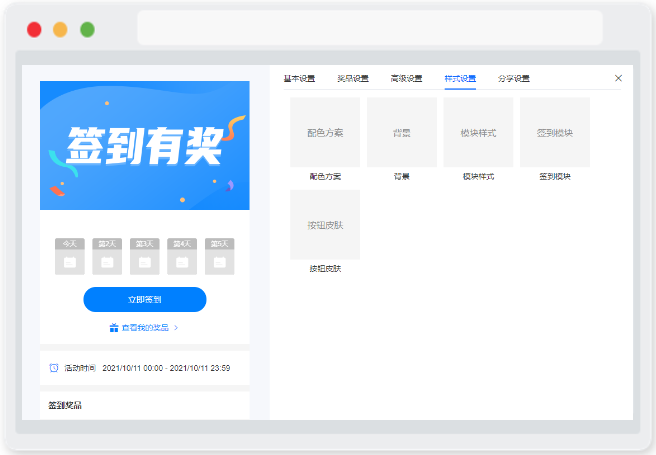Open the 签到模块 style thumbnail
Viewport: 656px width, 455px height.
click(x=555, y=132)
